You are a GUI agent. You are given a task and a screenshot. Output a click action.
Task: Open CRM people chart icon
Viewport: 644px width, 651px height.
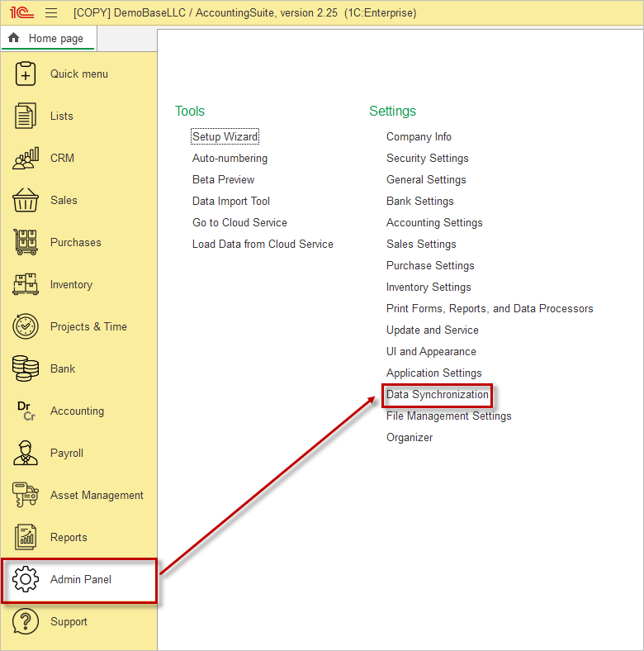(x=26, y=158)
